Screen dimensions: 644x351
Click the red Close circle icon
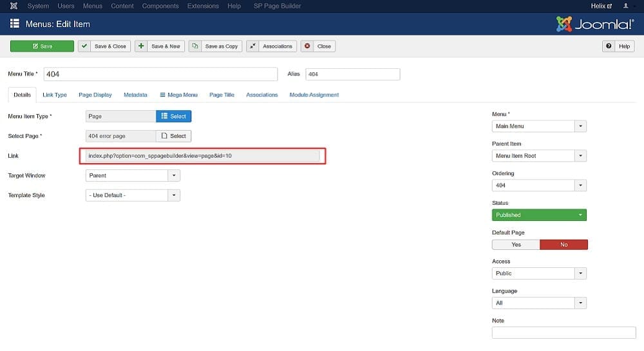pyautogui.click(x=307, y=46)
